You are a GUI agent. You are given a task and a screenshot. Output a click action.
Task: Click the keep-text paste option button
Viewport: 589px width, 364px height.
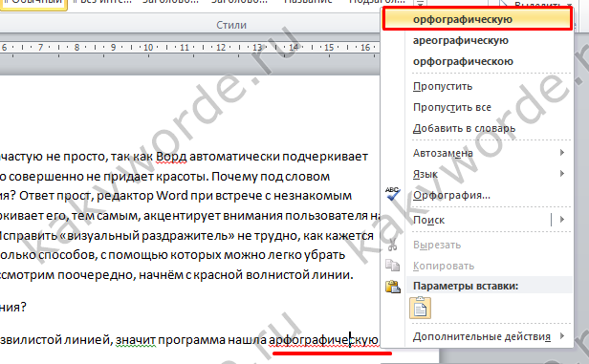420,308
